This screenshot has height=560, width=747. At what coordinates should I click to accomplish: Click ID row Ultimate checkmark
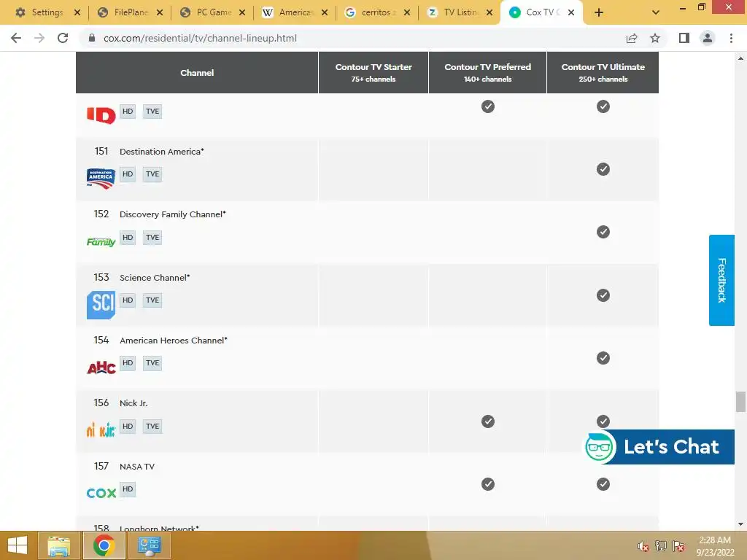click(x=603, y=106)
